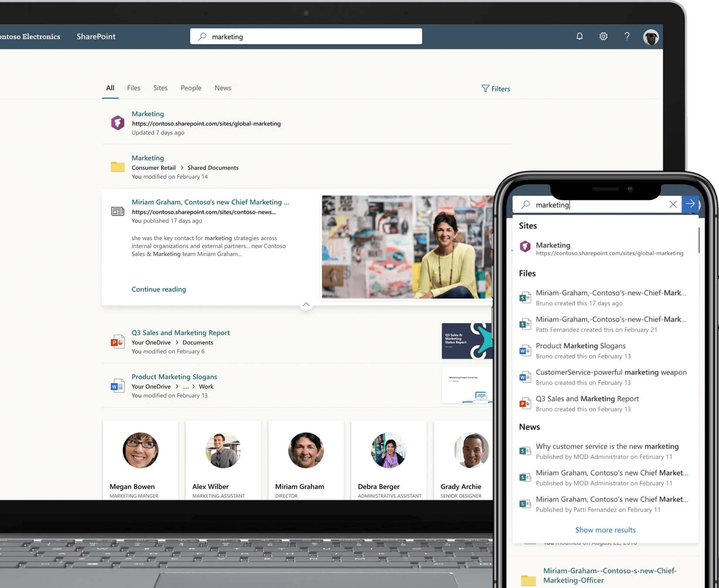Open Grady Archie people card

pyautogui.click(x=464, y=460)
